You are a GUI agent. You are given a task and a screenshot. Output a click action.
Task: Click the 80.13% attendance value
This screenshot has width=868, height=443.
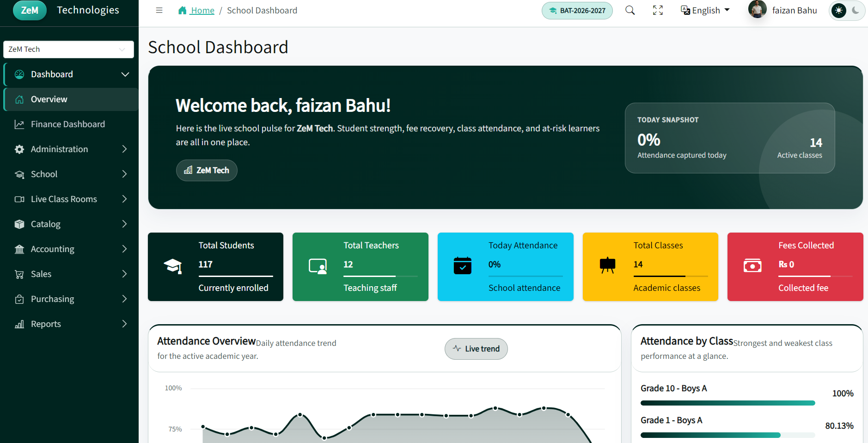pos(839,426)
